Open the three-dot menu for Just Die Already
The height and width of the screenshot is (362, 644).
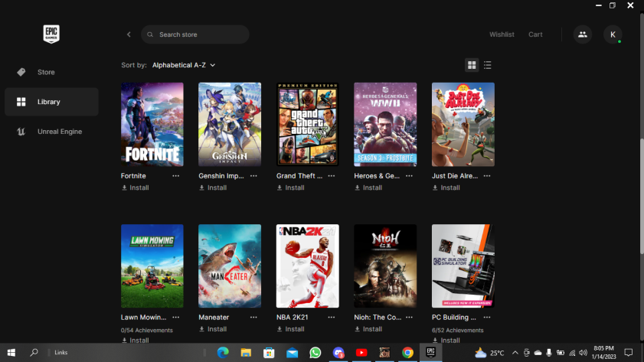[x=487, y=176]
